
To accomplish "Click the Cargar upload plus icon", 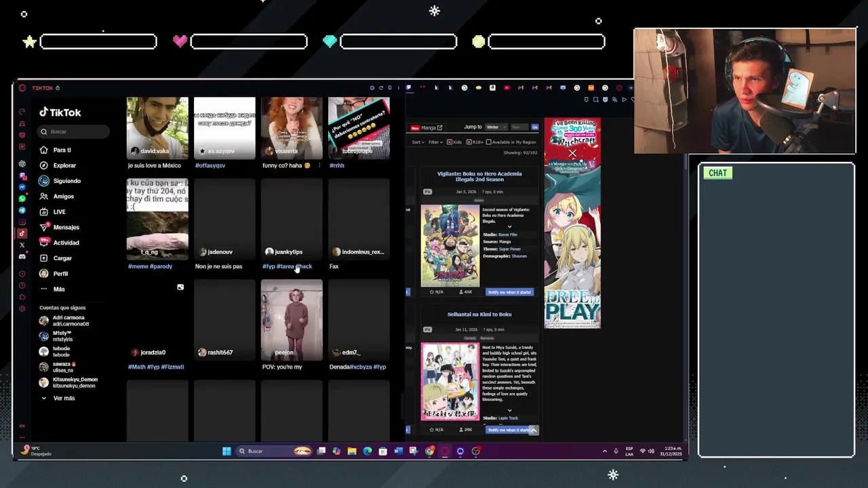I will [44, 258].
